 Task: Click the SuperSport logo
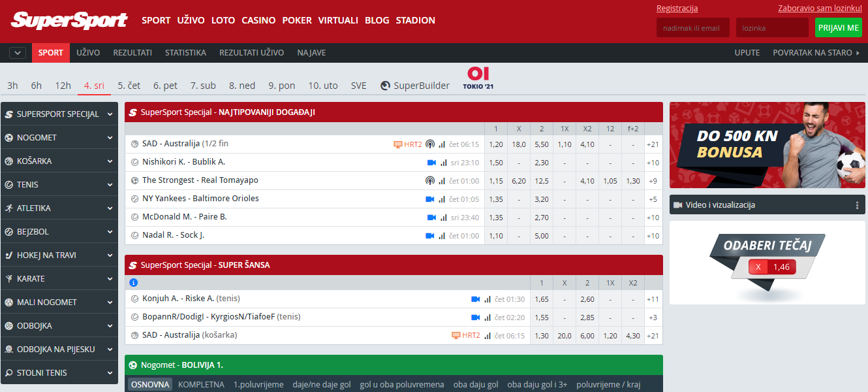[x=69, y=20]
